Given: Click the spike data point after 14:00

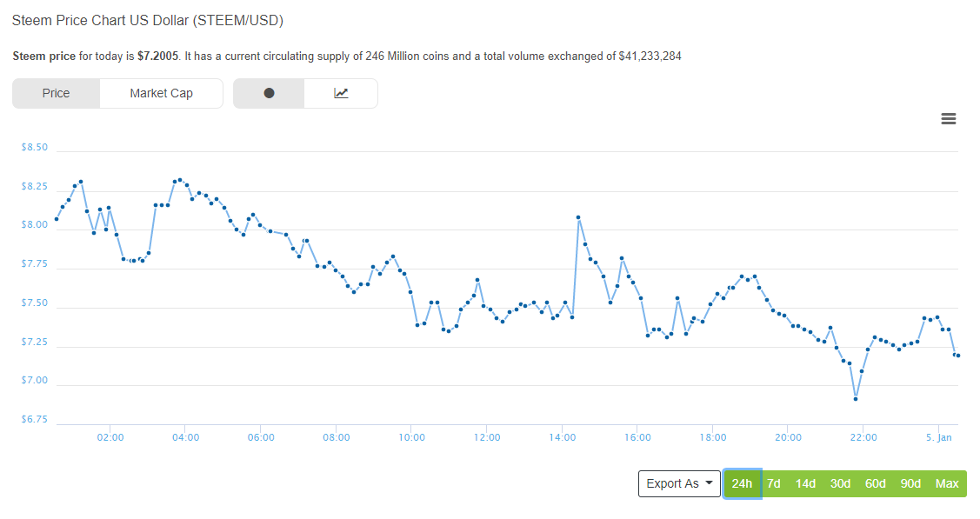Looking at the screenshot, I should pos(579,217).
